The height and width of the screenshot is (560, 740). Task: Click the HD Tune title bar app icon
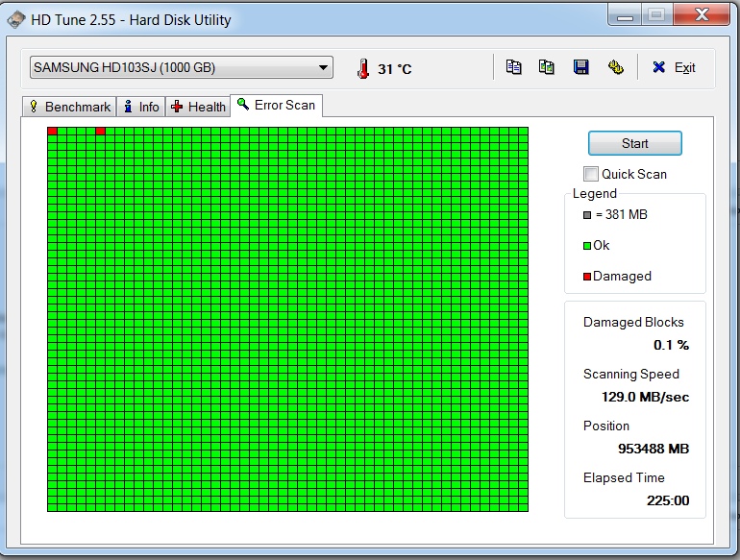[x=15, y=20]
